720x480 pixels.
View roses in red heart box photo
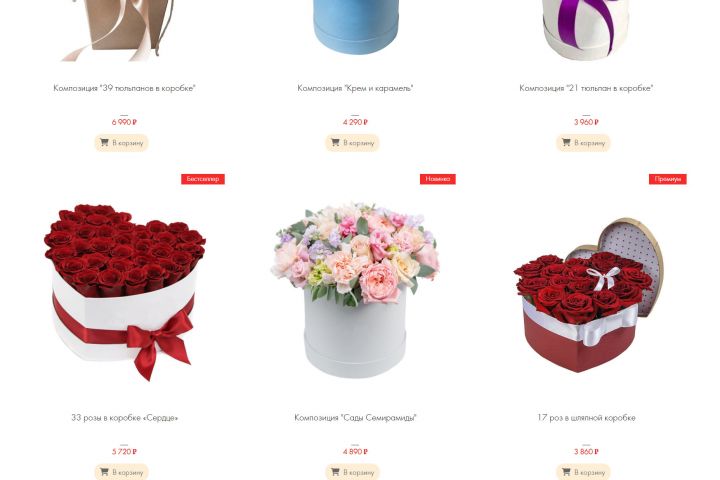[x=588, y=295]
